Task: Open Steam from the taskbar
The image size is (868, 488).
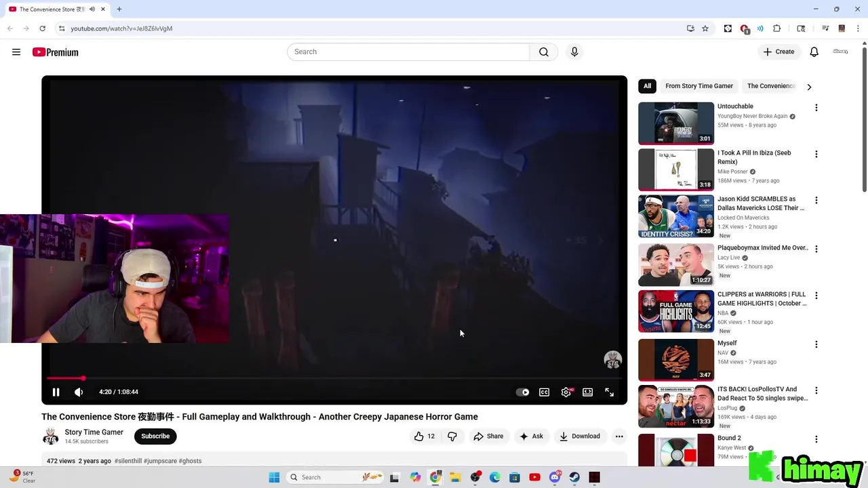Action: pyautogui.click(x=574, y=477)
